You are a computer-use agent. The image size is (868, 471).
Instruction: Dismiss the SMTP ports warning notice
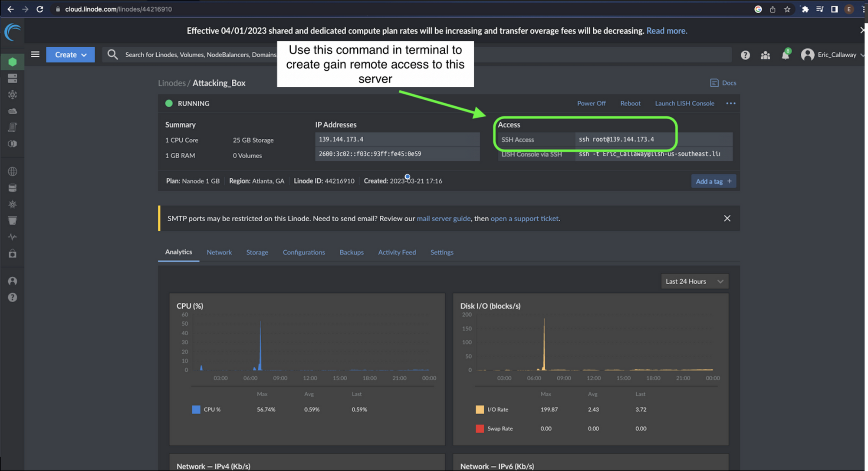click(727, 218)
